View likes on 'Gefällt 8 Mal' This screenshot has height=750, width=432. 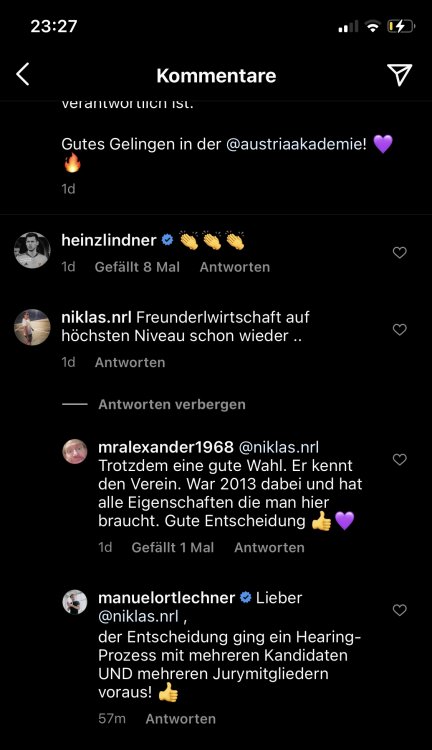pos(137,267)
